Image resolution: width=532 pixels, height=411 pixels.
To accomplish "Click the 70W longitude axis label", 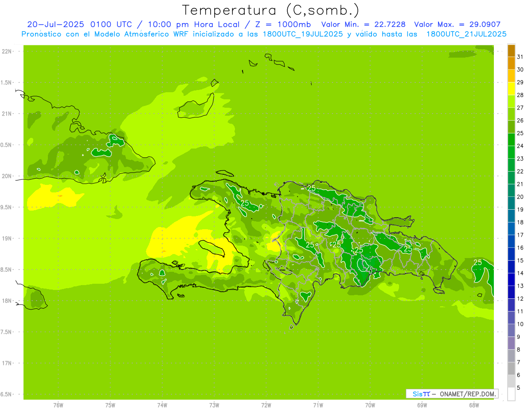I will 370,405.
